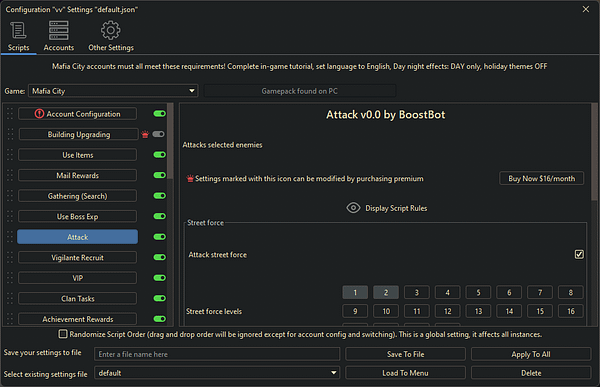Select the Use Items script
This screenshot has height=387, width=600.
[x=78, y=155]
